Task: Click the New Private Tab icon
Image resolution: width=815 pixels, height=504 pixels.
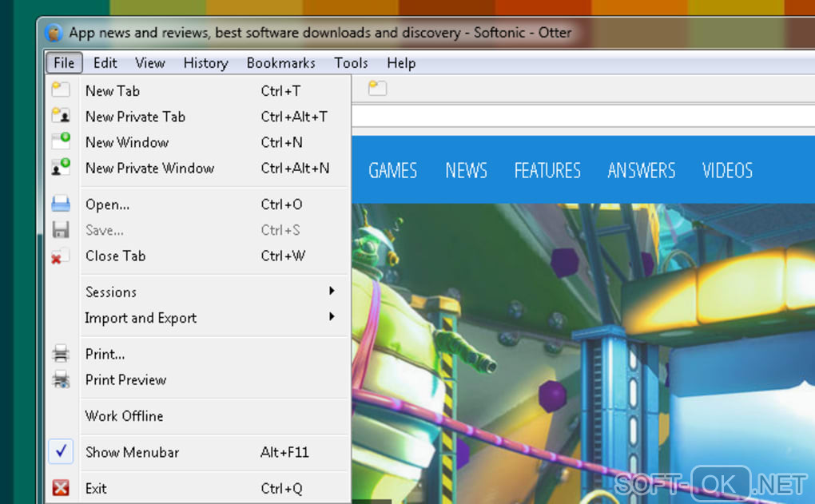Action: (61, 115)
